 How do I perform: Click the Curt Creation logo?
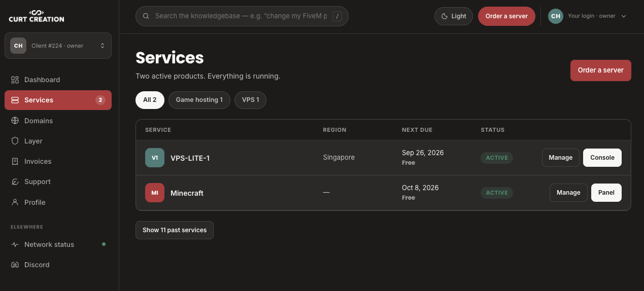[37, 16]
